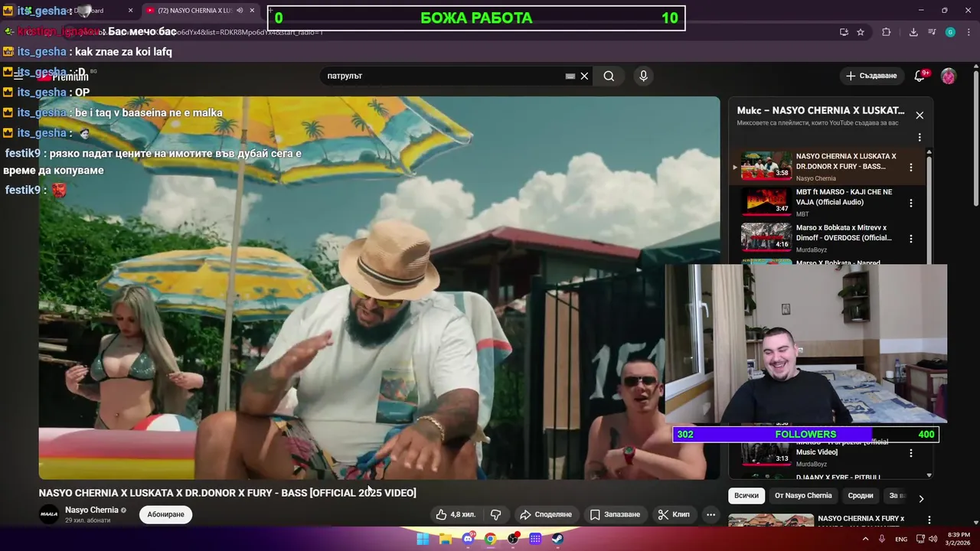Open the media controls icon in Chrome toolbar
The width and height of the screenshot is (980, 551).
pos(932,32)
